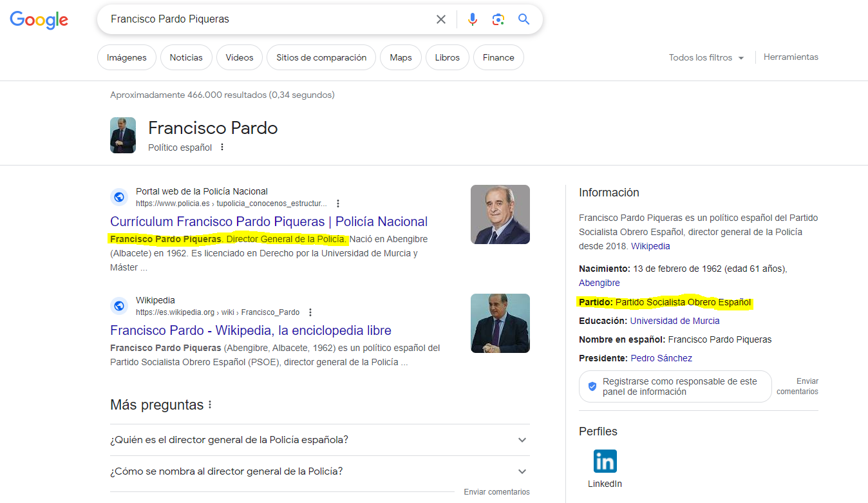Viewport: 868px width, 503px height.
Task: Open the Herramientas options
Action: click(791, 57)
